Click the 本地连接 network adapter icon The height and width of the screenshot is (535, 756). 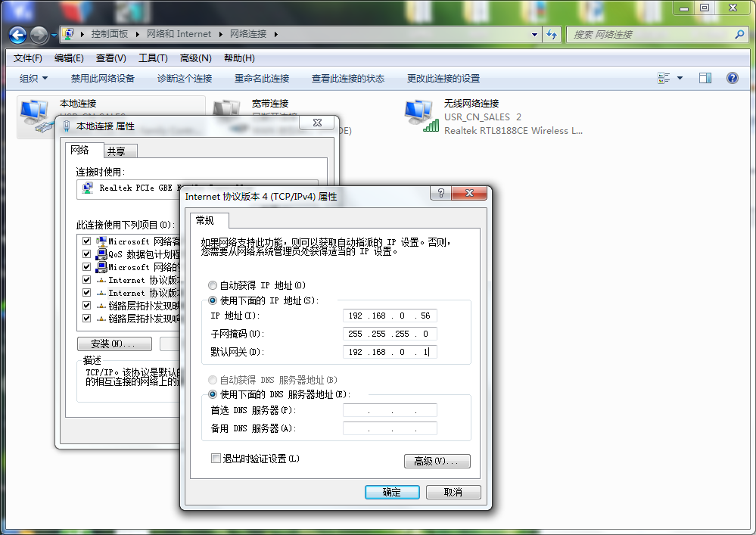(x=33, y=114)
